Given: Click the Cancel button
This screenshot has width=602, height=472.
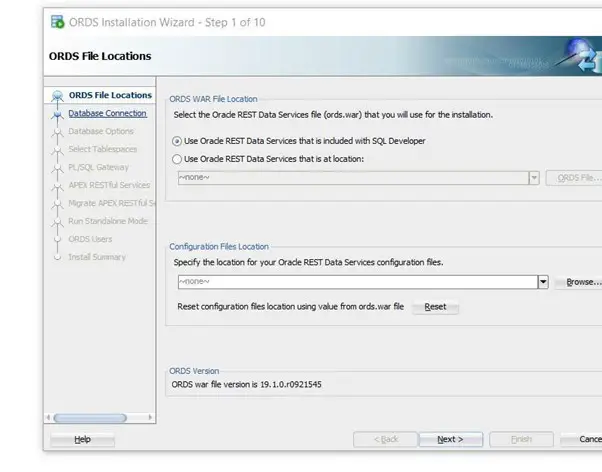Looking at the screenshot, I should tap(581, 439).
